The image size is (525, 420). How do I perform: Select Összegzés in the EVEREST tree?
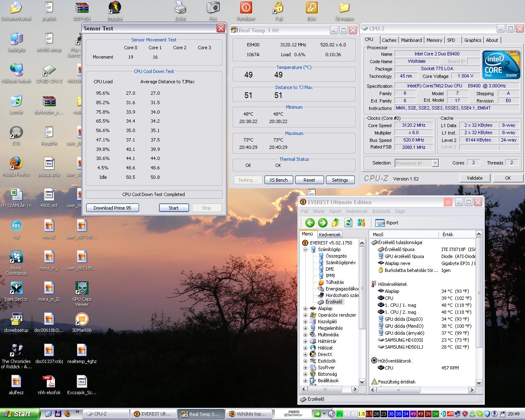pyautogui.click(x=332, y=256)
